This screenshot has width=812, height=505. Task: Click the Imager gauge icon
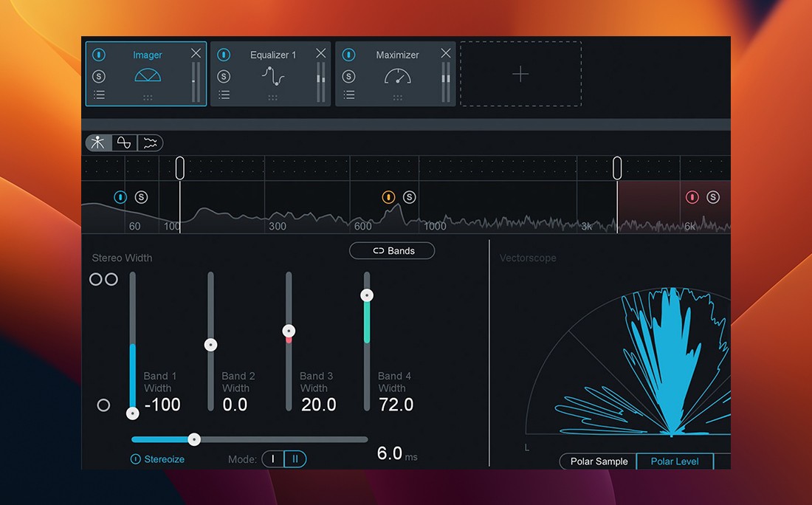(147, 75)
